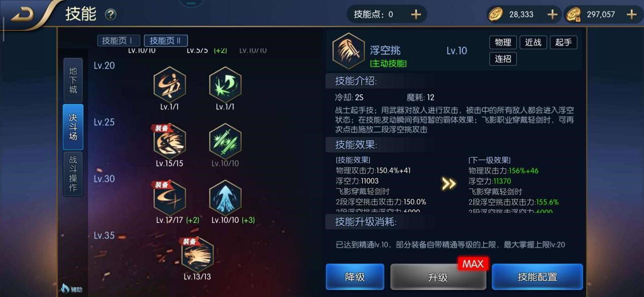Select the equipped Lv.17/17 slash skill
The width and height of the screenshot is (644, 297).
tap(169, 198)
